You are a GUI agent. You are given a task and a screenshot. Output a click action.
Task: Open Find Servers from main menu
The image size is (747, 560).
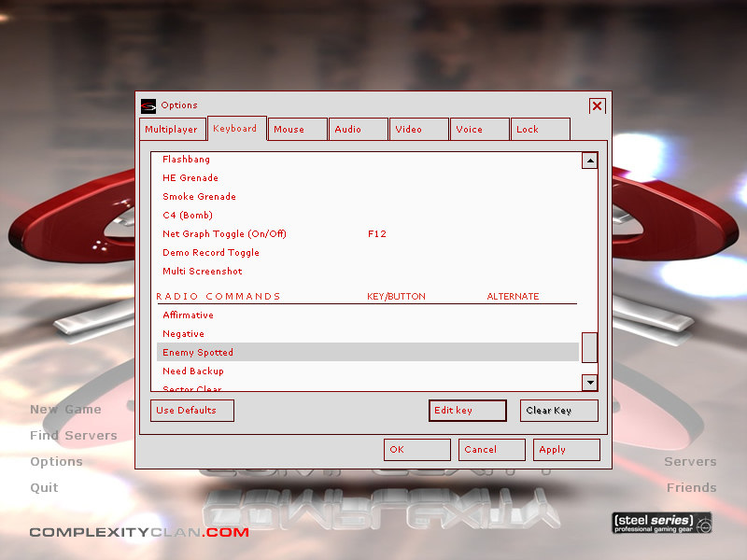point(74,436)
